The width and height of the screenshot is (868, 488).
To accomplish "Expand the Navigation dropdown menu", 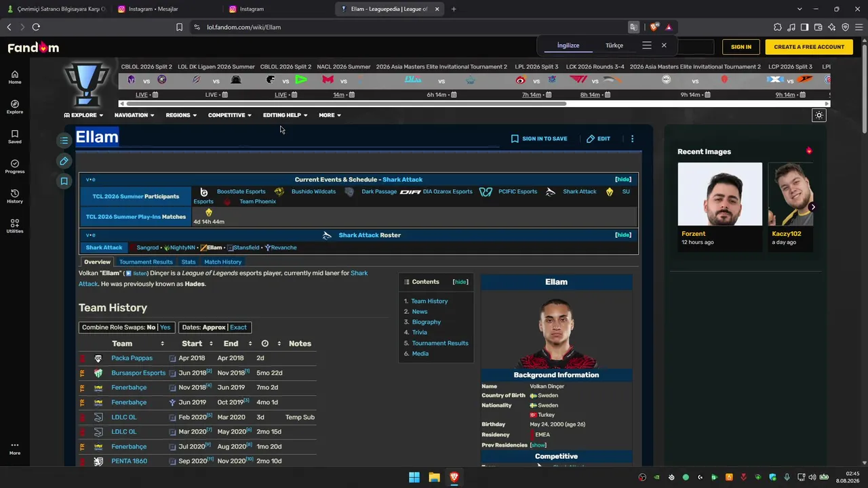I will [x=134, y=115].
